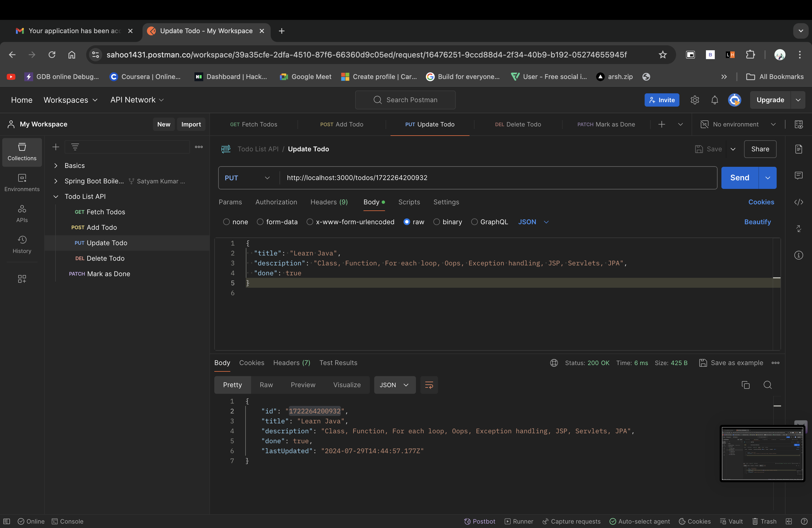
Task: Click the Beautify link
Action: pos(757,222)
